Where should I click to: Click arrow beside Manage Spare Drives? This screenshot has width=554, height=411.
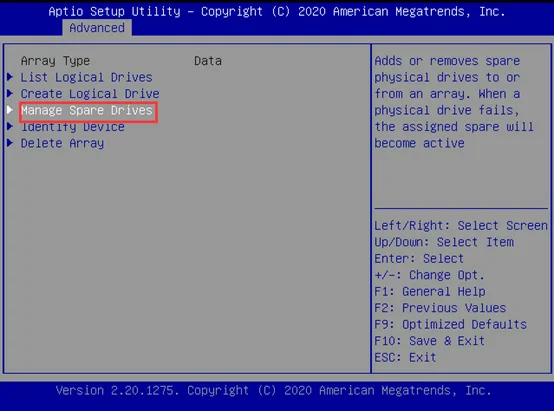click(x=10, y=110)
